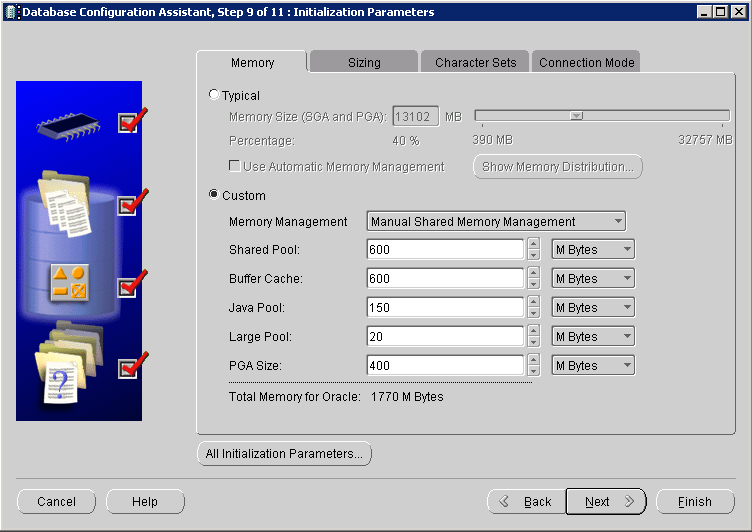Increase Buffer Cache with up spinner arrow
The height and width of the screenshot is (532, 752).
click(533, 272)
